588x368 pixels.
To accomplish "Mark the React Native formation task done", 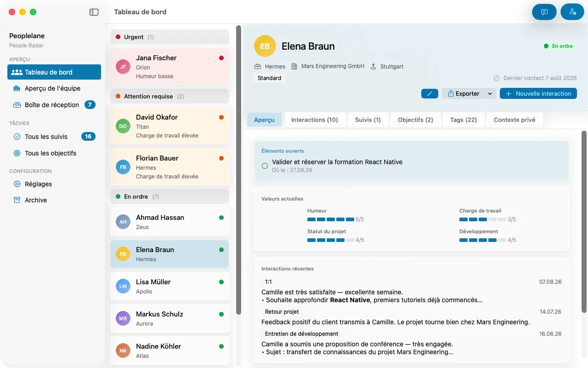I will tap(265, 166).
